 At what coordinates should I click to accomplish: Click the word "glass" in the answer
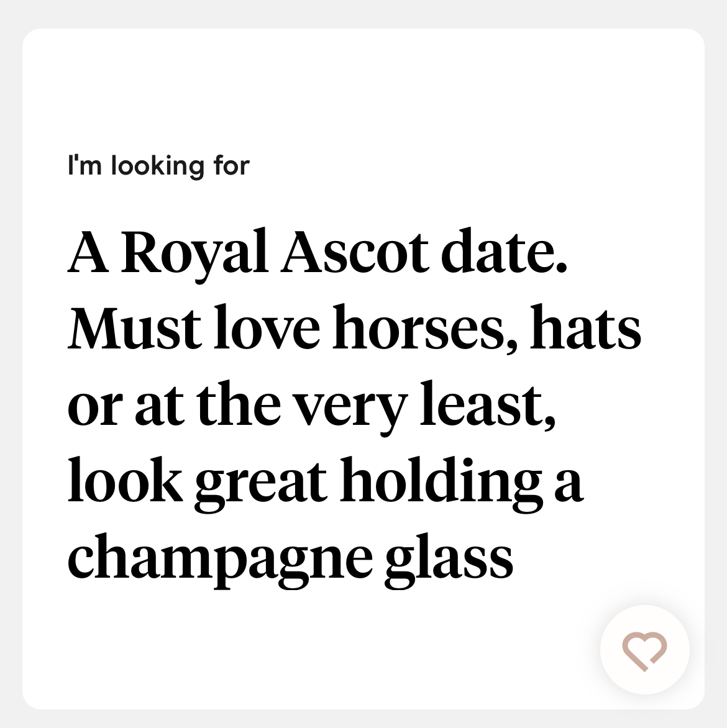click(449, 560)
